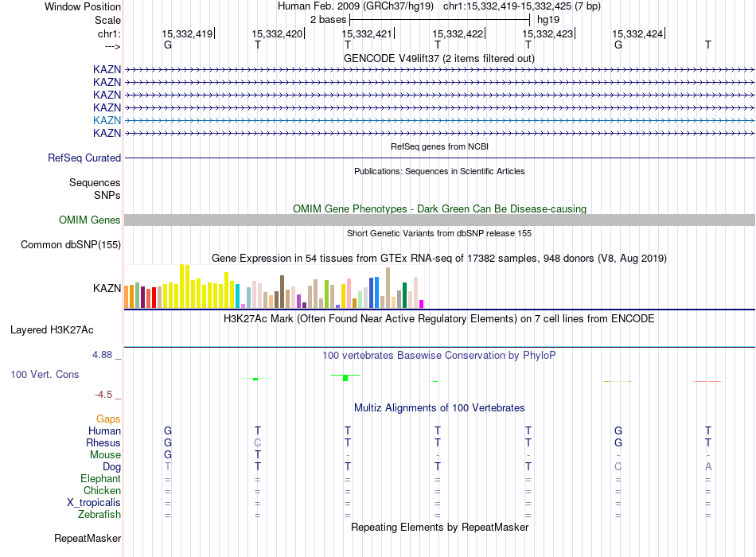Click the KAZN label beside GTEx bars

click(x=107, y=288)
